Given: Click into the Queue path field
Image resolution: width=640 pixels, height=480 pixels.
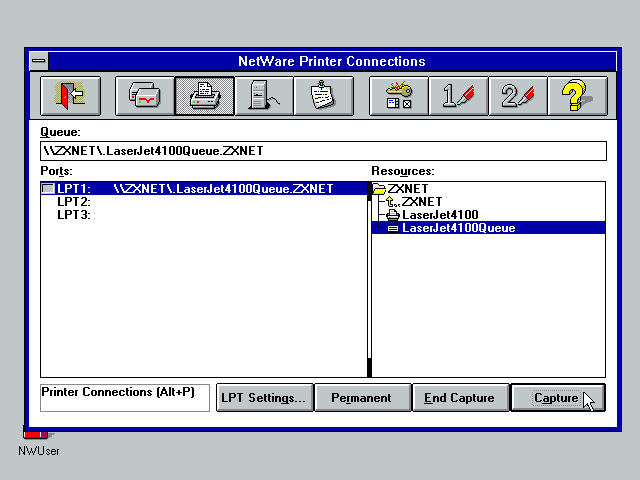Looking at the screenshot, I should [x=323, y=151].
